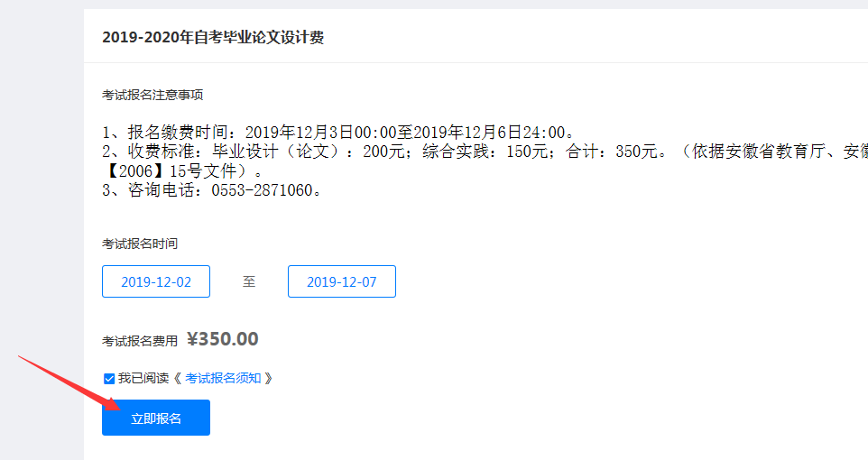Click the 至 separator between dates
Viewport: 868px width, 460px height.
tap(249, 281)
